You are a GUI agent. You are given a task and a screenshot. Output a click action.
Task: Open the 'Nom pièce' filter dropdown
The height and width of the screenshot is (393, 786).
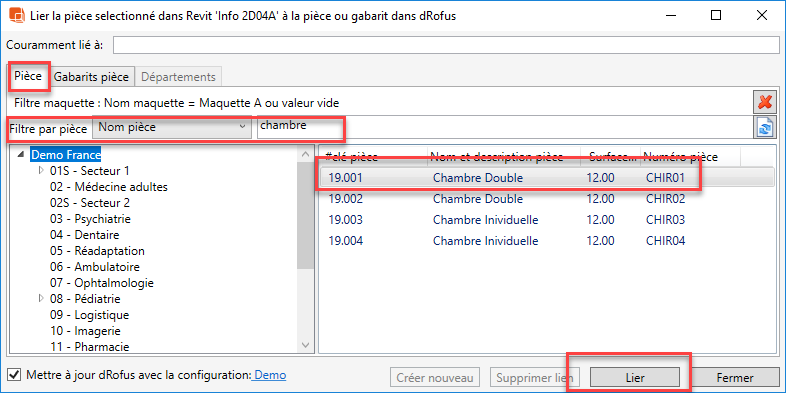171,127
